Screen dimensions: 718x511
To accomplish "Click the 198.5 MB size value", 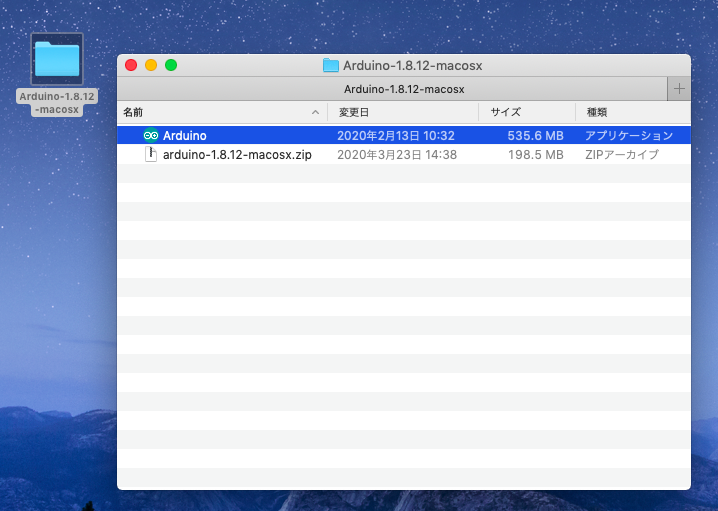I will tap(536, 155).
